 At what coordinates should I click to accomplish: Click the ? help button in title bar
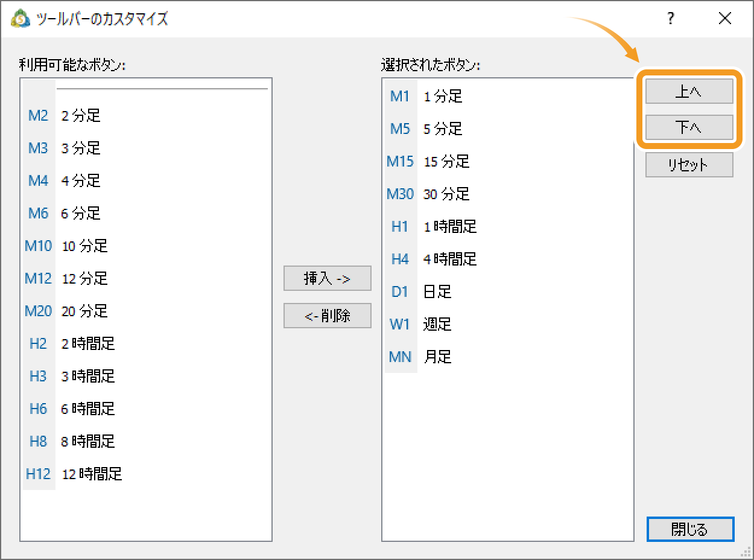[671, 19]
